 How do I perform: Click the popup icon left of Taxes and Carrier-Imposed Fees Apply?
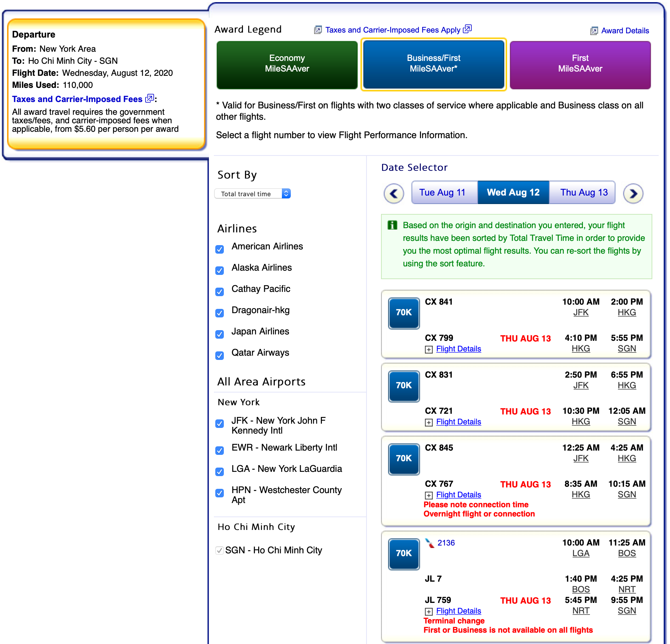pyautogui.click(x=318, y=30)
